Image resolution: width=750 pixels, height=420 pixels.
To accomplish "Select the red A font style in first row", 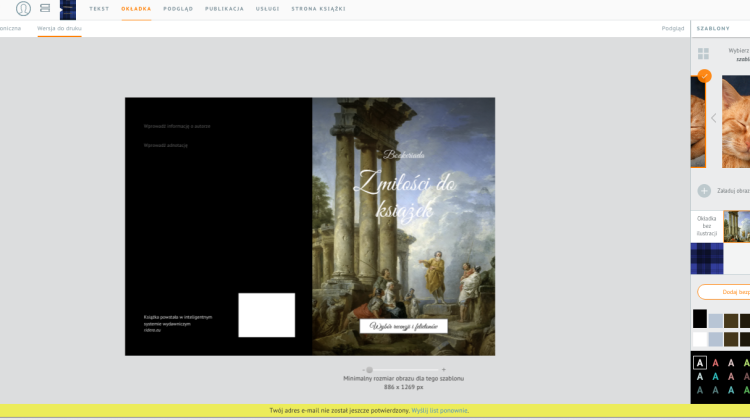I will [x=715, y=363].
